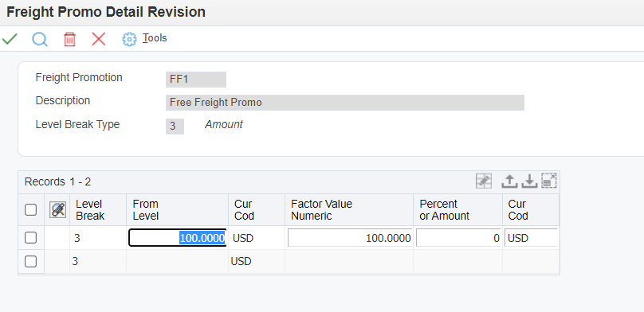
Task: Click the red Cancel X icon
Action: click(x=99, y=39)
